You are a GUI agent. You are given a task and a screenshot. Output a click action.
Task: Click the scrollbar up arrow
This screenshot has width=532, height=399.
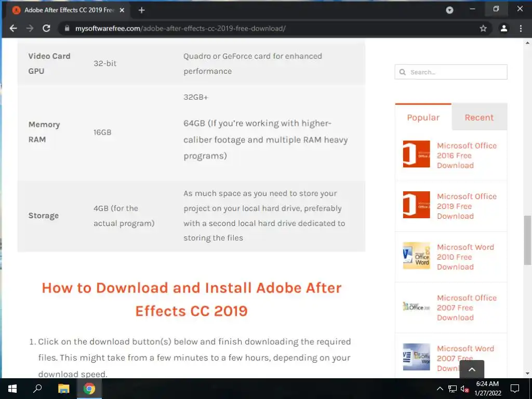pos(527,43)
